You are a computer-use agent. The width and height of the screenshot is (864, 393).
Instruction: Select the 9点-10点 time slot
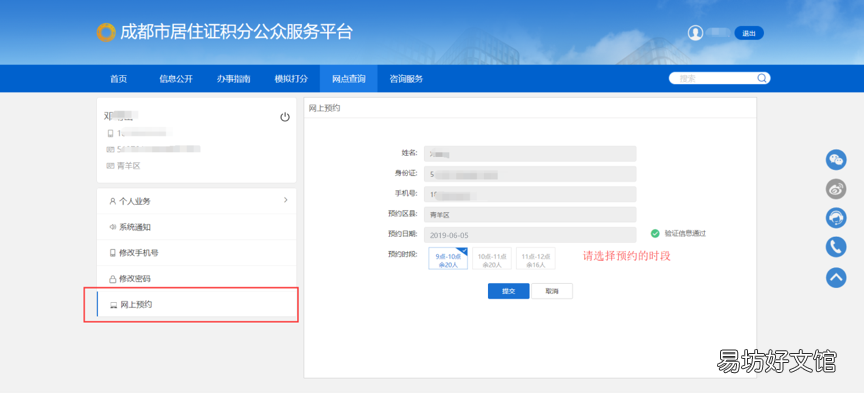[x=448, y=259]
